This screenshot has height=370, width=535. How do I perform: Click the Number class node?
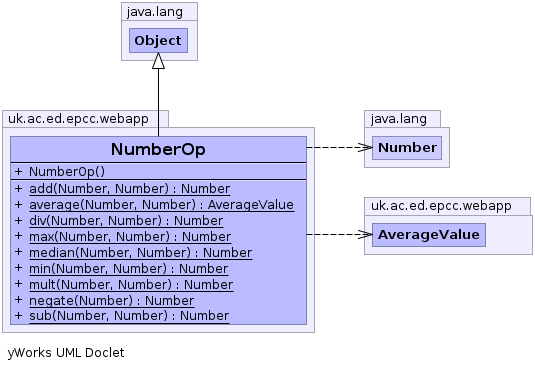point(407,148)
